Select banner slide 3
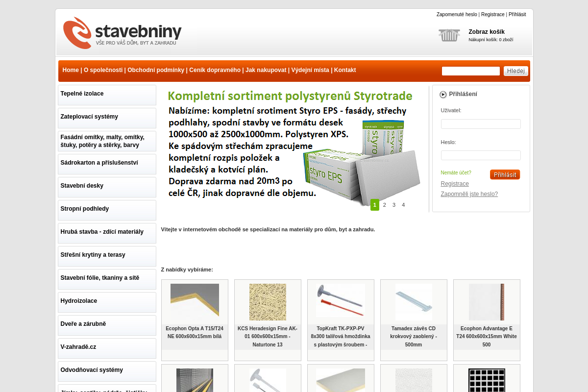The width and height of the screenshot is (588, 392). coord(394,205)
